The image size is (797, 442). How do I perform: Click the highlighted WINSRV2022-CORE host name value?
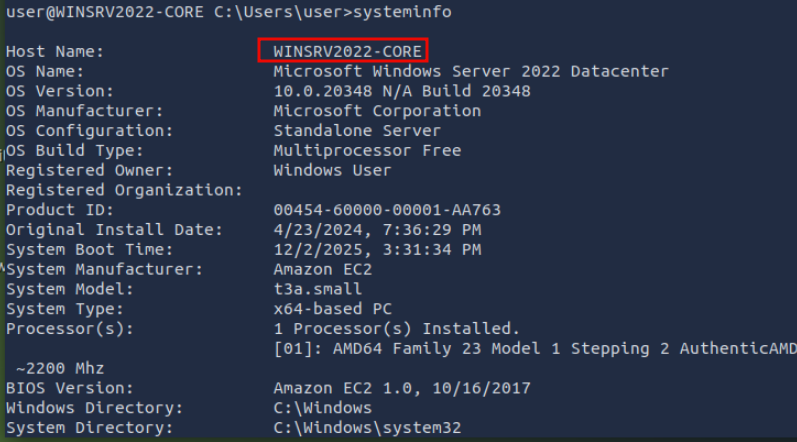(x=342, y=50)
